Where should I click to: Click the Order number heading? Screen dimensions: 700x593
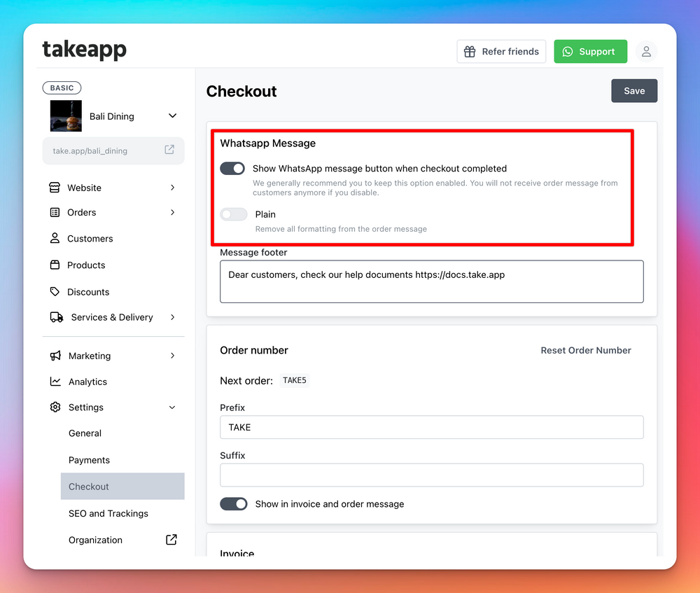tap(254, 350)
